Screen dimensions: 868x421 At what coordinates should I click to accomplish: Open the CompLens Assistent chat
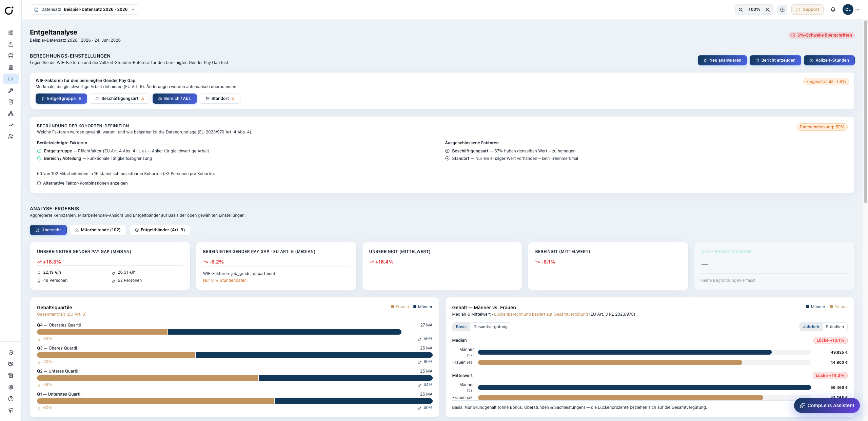pos(827,405)
